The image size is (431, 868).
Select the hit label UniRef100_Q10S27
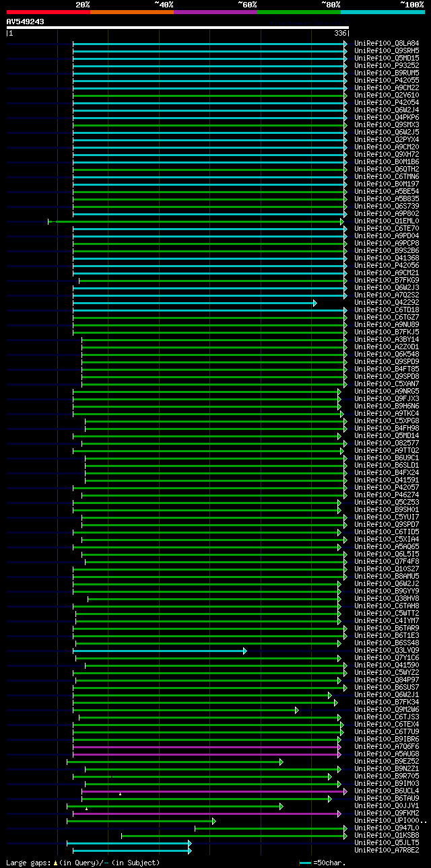387,569
